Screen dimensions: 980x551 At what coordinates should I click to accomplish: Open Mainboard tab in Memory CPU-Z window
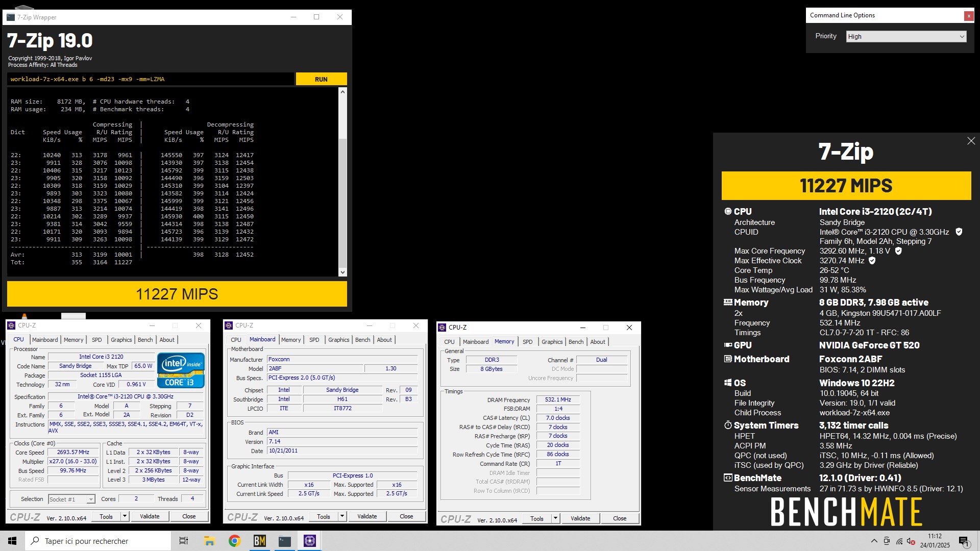(476, 342)
